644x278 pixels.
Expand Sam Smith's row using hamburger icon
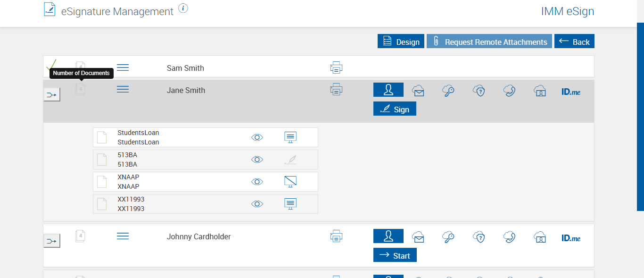123,67
